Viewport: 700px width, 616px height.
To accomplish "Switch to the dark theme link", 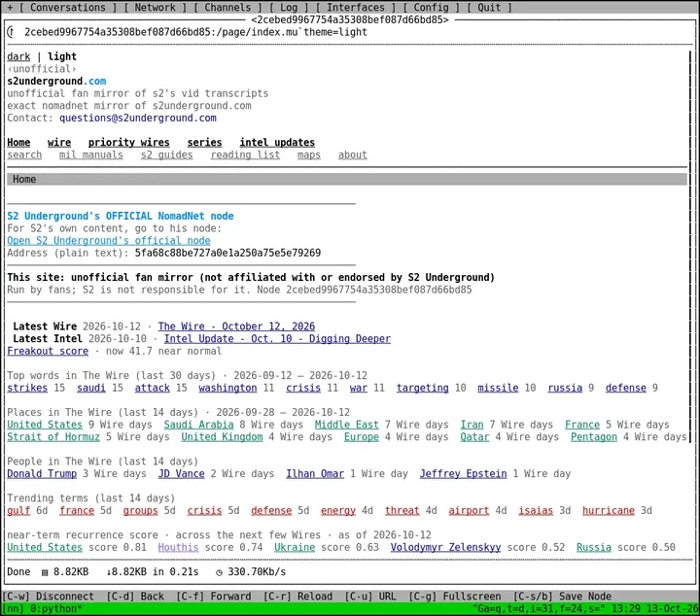I will point(18,56).
